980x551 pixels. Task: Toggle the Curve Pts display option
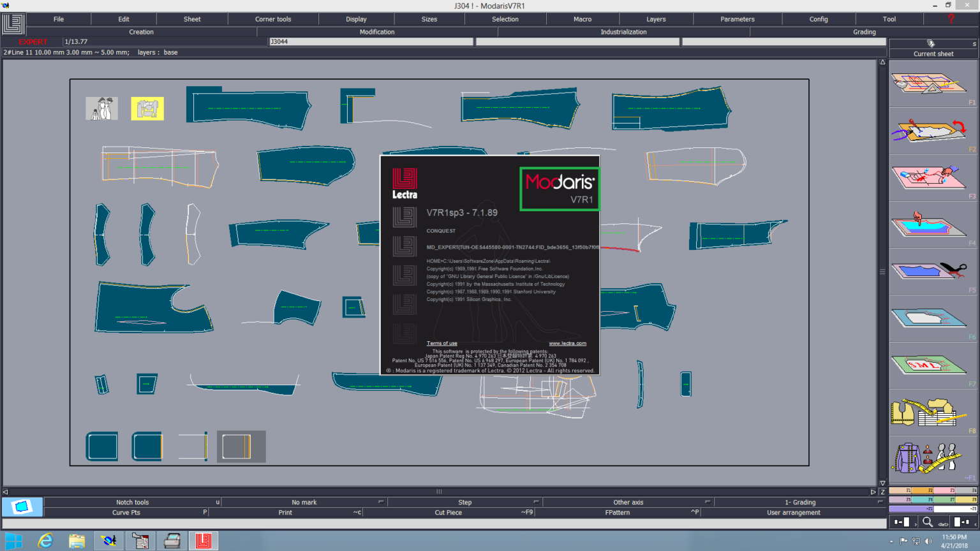coord(126,513)
